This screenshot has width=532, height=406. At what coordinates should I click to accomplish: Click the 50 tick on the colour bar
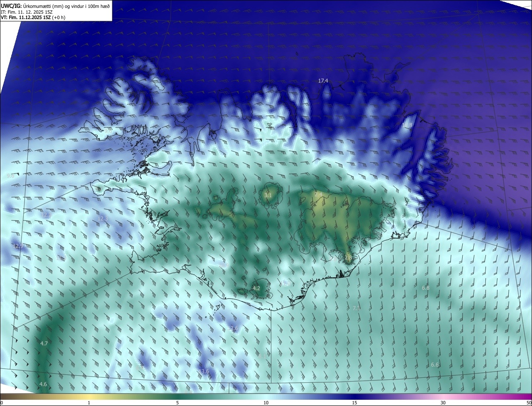pyautogui.click(x=529, y=403)
